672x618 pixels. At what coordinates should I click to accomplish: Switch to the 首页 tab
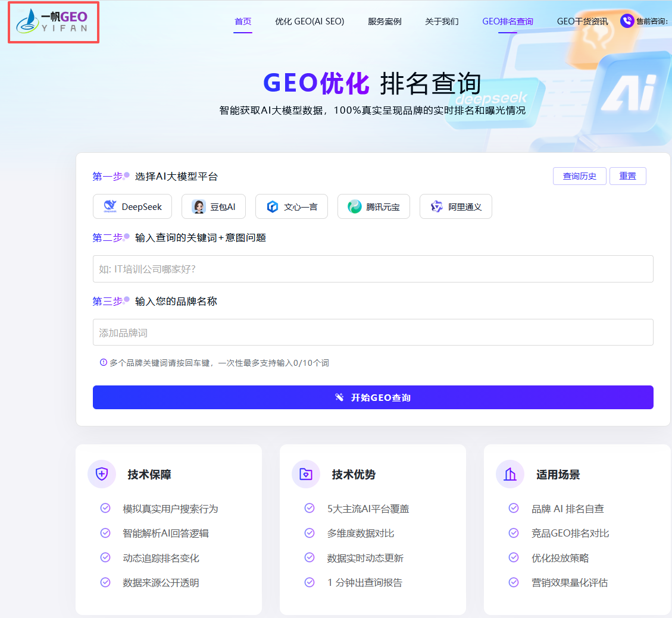(243, 21)
